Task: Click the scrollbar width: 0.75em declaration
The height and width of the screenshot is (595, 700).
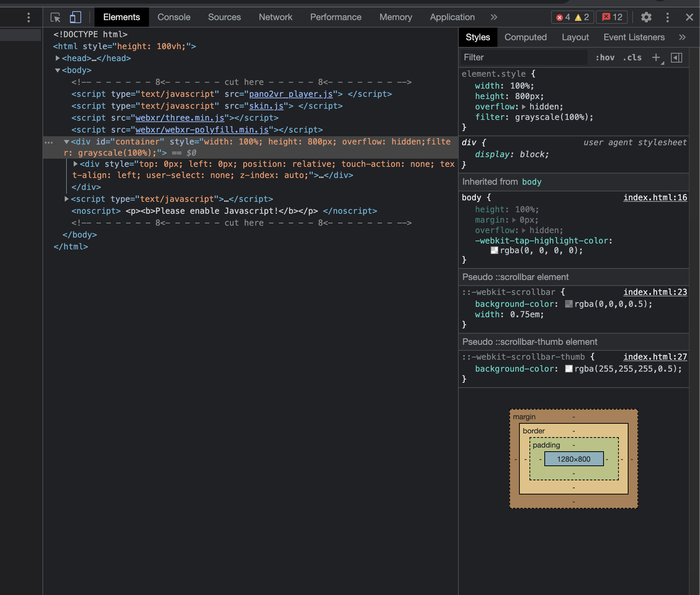Action: tap(509, 315)
